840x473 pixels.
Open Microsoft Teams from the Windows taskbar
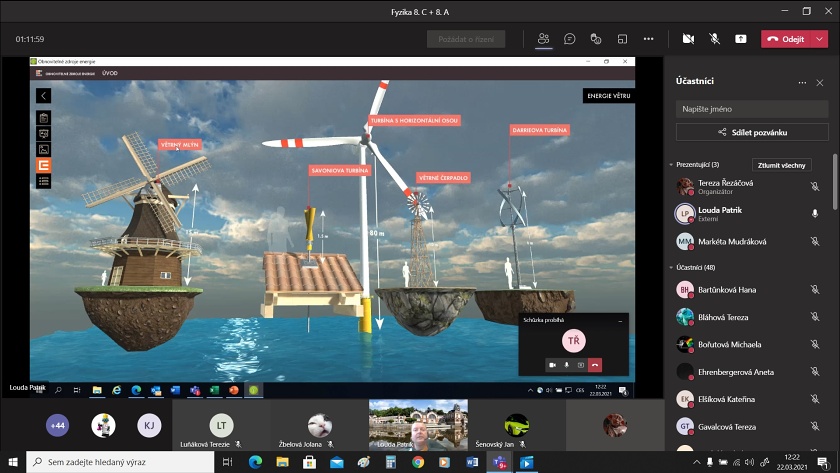499,462
